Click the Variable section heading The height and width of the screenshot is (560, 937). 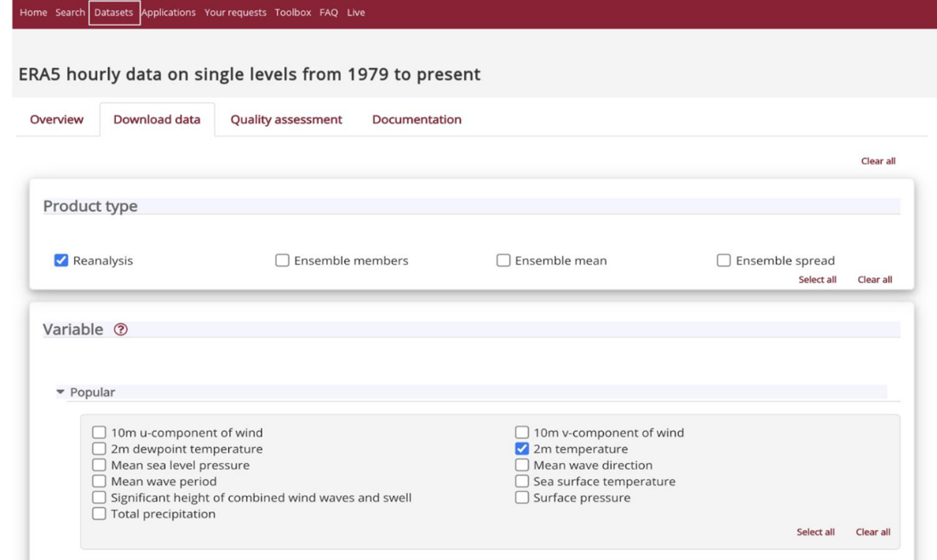click(x=73, y=329)
